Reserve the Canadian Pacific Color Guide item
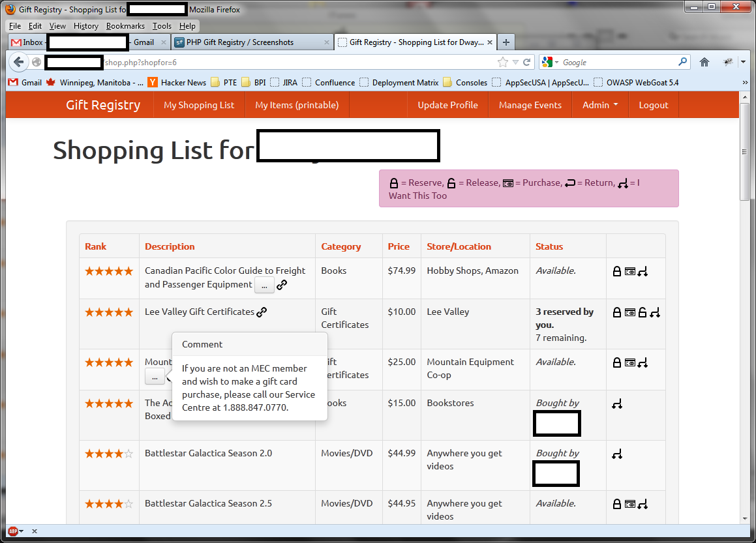The height and width of the screenshot is (543, 756). 617,271
